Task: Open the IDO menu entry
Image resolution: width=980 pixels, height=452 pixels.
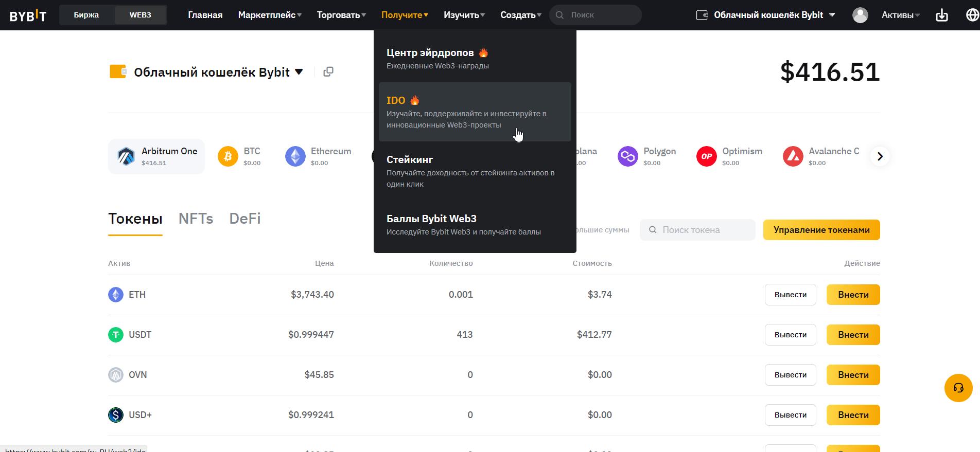Action: click(475, 112)
